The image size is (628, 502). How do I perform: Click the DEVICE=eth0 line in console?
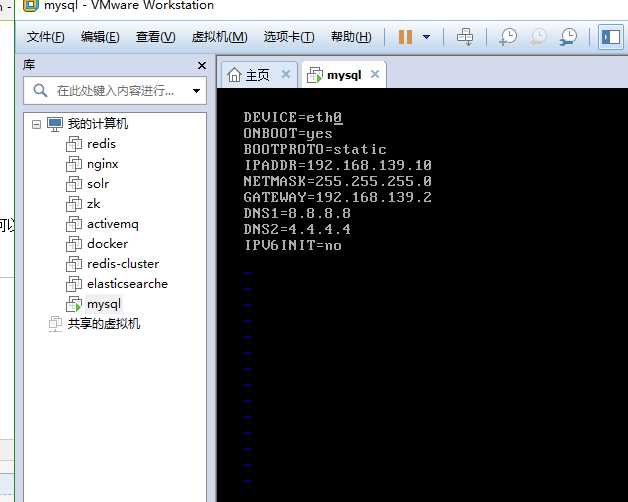[x=293, y=117]
